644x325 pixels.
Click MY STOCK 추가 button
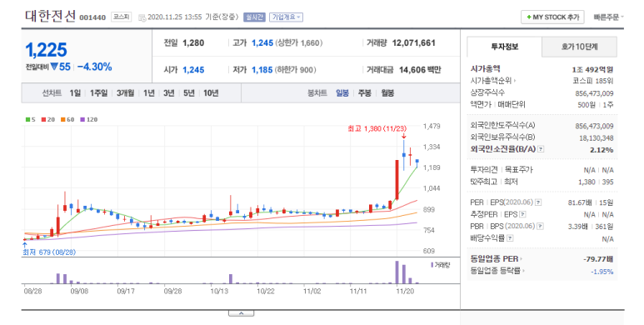coord(552,17)
